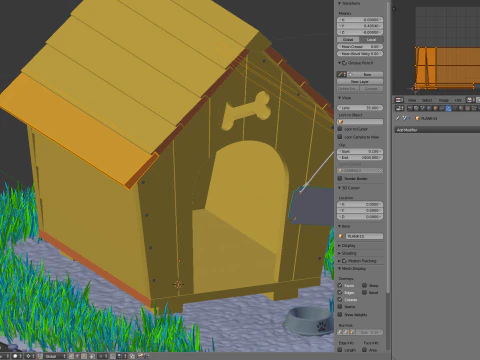
Task: Click the Convert button
Action: pos(371,89)
